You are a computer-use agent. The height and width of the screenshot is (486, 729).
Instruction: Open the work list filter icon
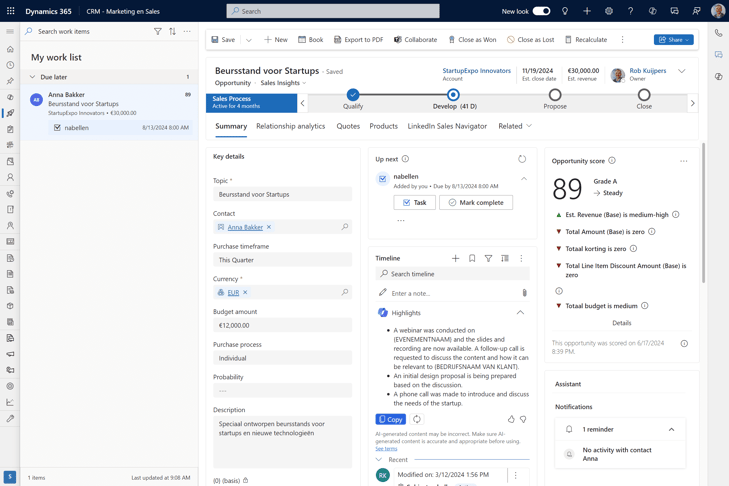click(x=158, y=31)
